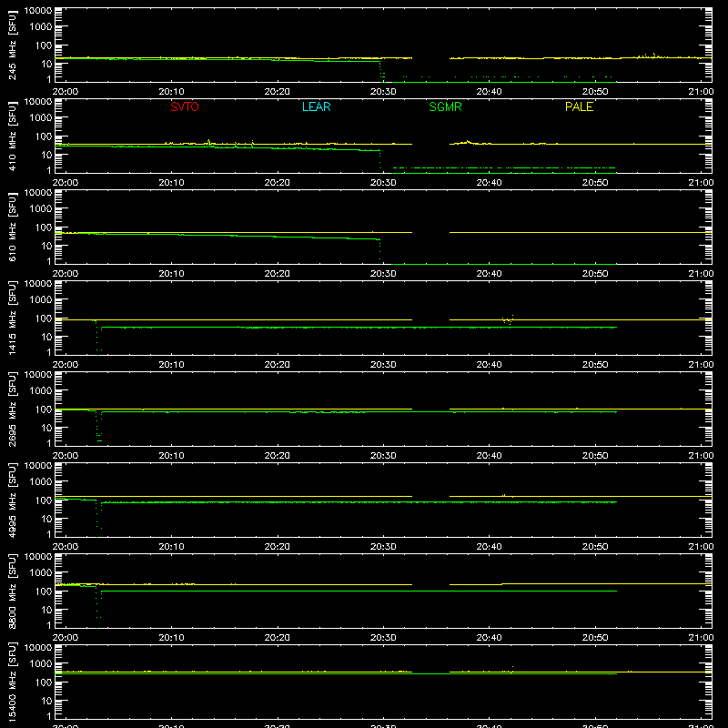The height and width of the screenshot is (728, 728).
Task: Click the 1000 tick label on 4995 MHz axis
Action: pos(41,481)
